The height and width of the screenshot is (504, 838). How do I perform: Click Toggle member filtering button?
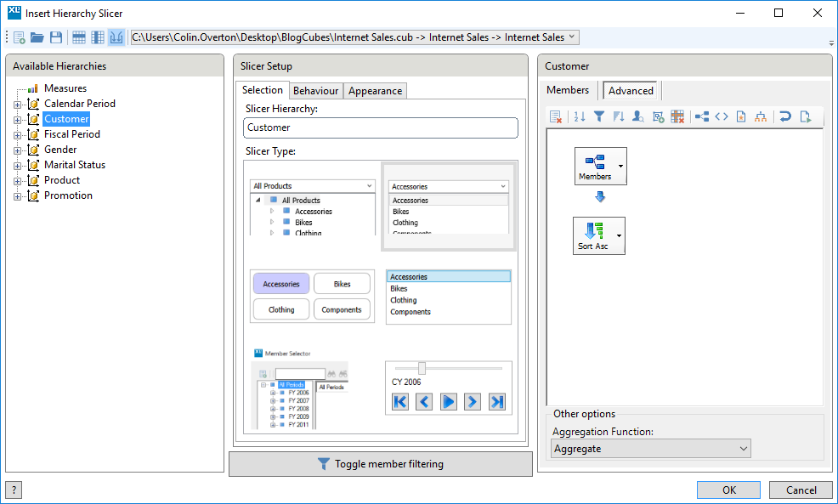point(381,464)
